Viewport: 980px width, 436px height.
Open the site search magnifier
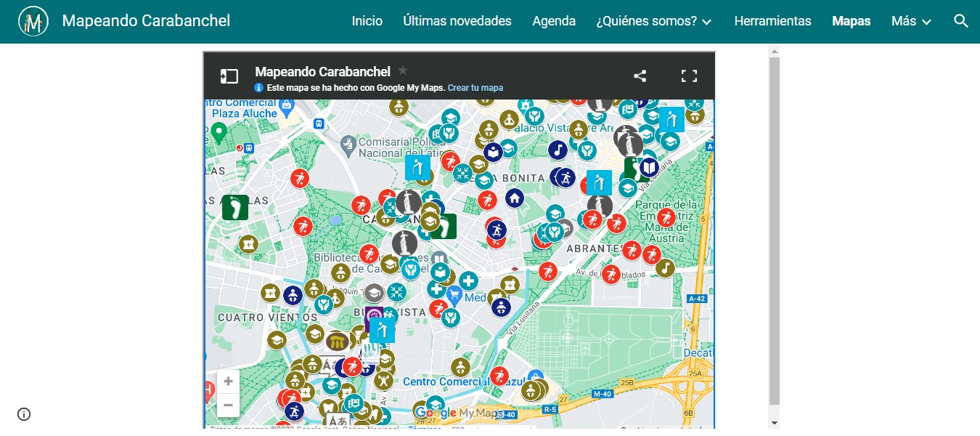[x=961, y=21]
